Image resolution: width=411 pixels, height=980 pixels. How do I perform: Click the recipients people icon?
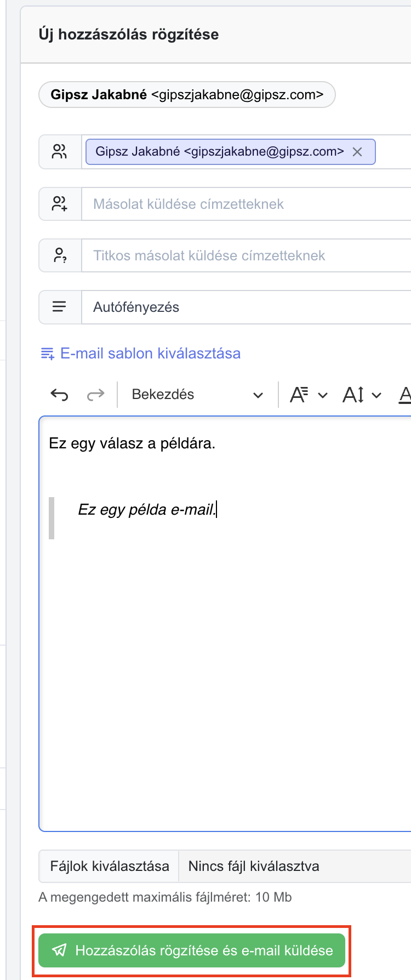point(59,152)
